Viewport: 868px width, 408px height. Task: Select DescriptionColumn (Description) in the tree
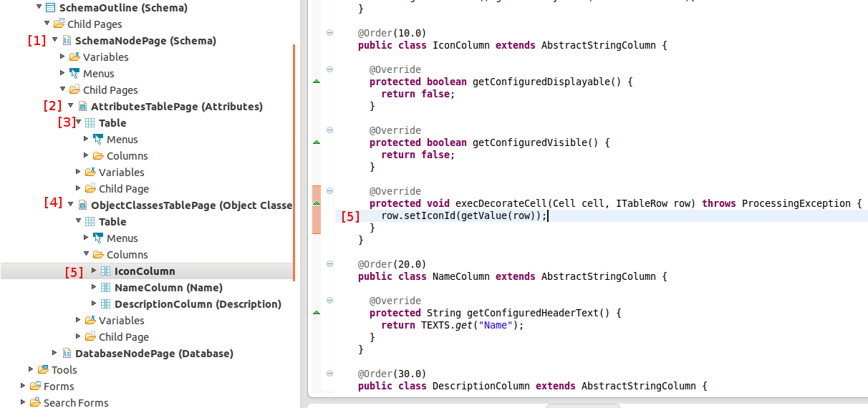198,304
